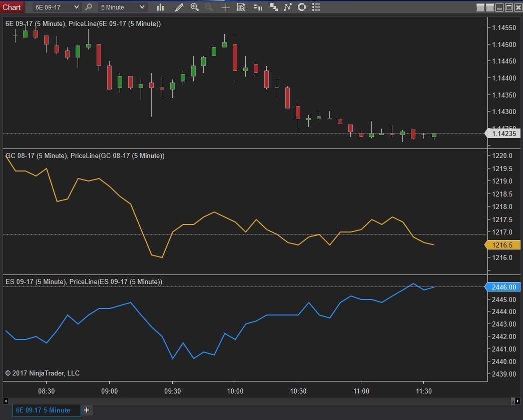This screenshot has width=523, height=420.
Task: Click the zoom out magnifier icon
Action: [209, 7]
